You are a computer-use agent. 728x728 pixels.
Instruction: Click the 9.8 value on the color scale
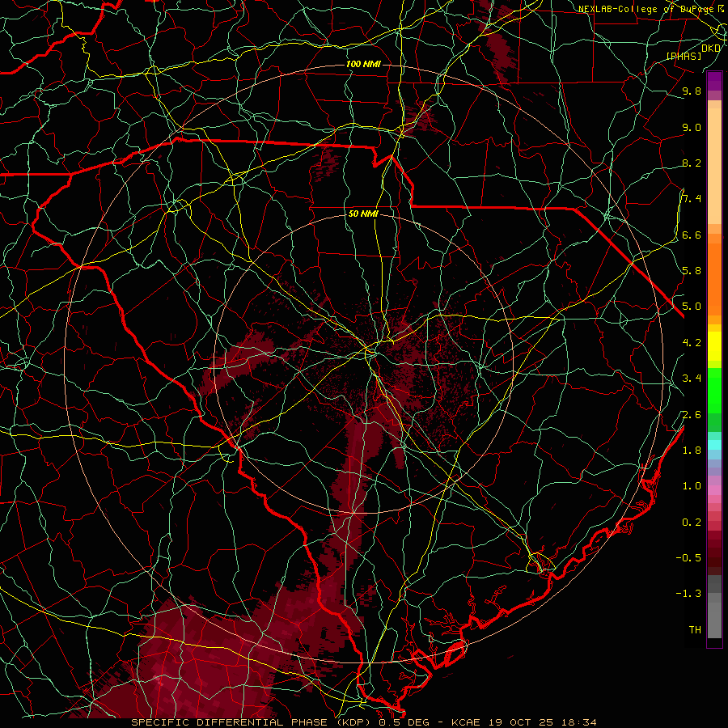tap(692, 91)
